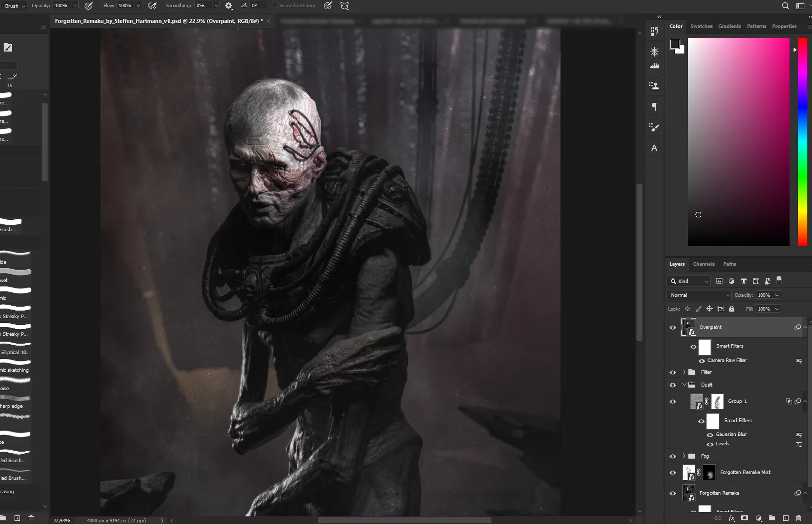Open the layer blending mode dropdown

[x=699, y=295]
